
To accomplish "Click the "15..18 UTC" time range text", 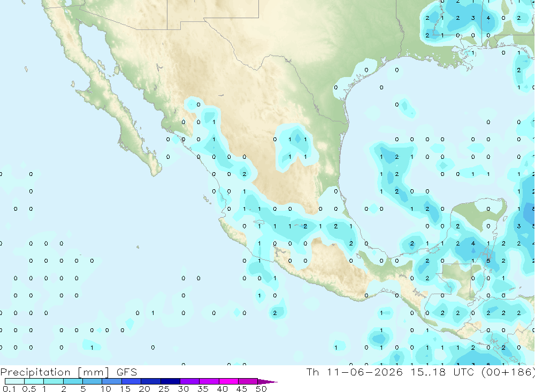I will (443, 372).
